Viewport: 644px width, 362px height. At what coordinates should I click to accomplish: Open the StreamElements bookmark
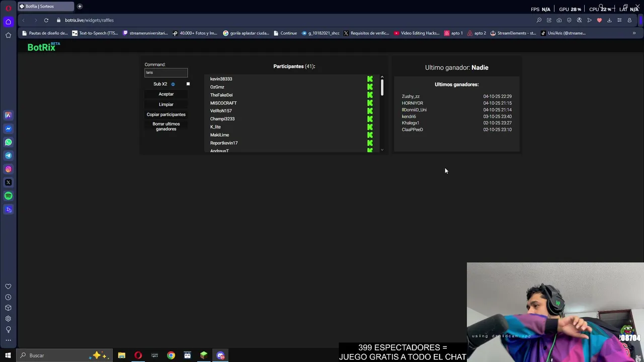click(513, 33)
